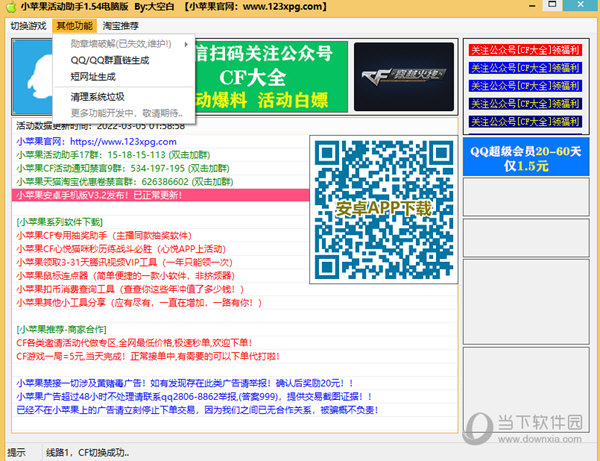600x461 pixels.
Task: Open the CF穿越火线 logo banner
Action: [404, 77]
